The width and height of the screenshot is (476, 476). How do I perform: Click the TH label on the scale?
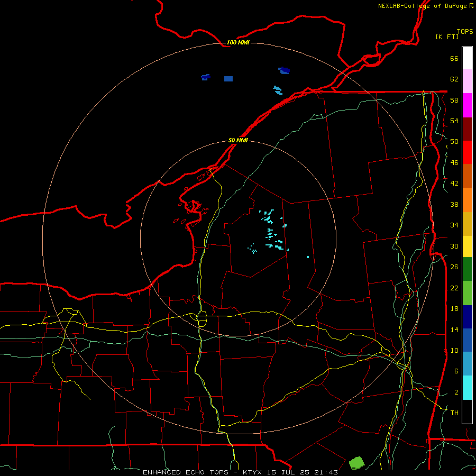tap(454, 413)
